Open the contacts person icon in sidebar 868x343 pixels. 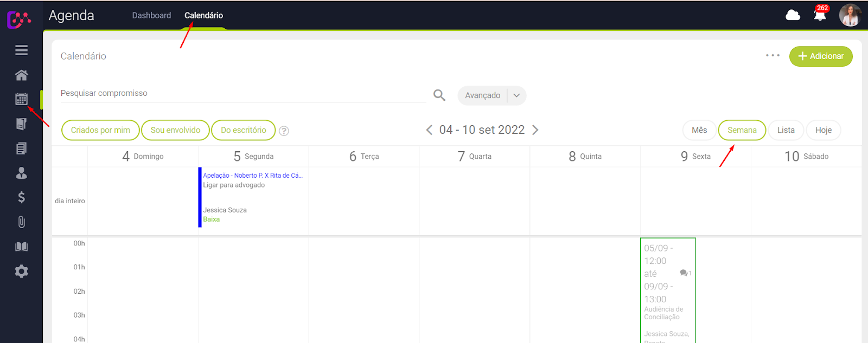[21, 173]
